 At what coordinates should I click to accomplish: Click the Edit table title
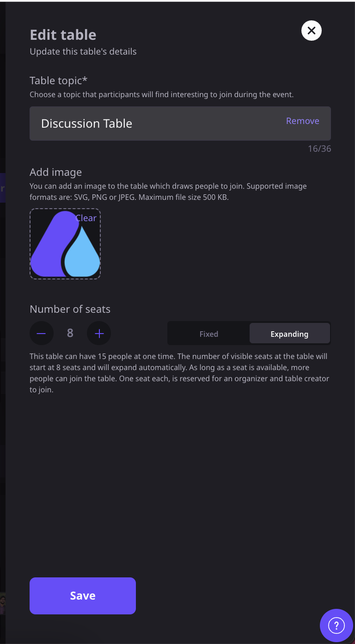pyautogui.click(x=63, y=35)
